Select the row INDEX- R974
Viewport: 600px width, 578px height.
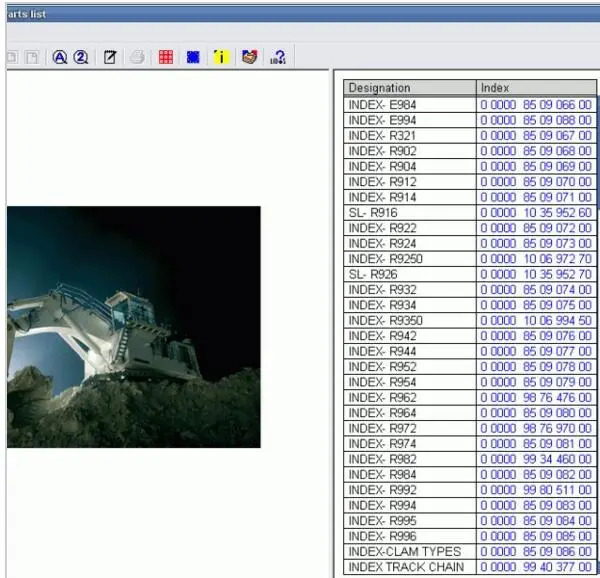(x=470, y=444)
